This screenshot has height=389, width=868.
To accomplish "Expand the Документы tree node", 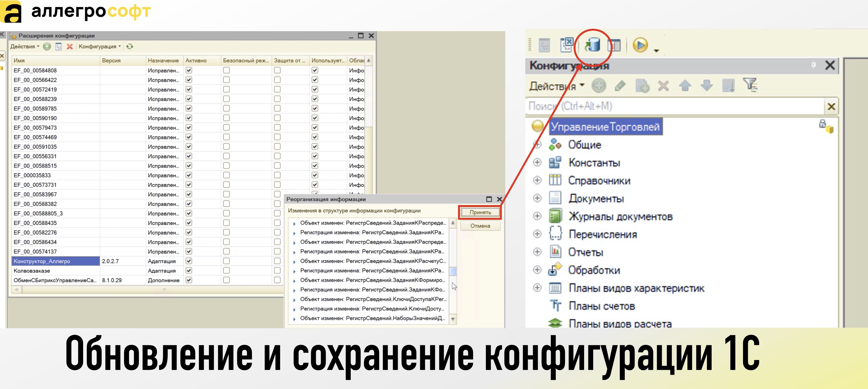I will coord(537,198).
